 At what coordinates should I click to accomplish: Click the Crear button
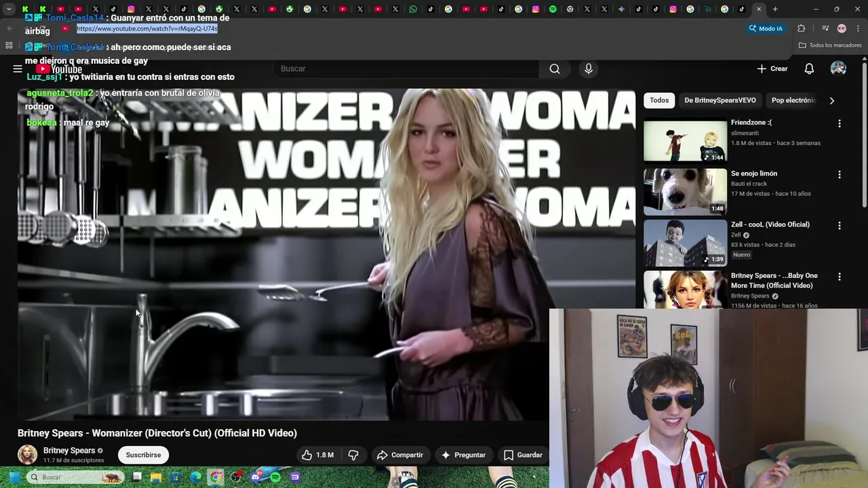point(772,68)
